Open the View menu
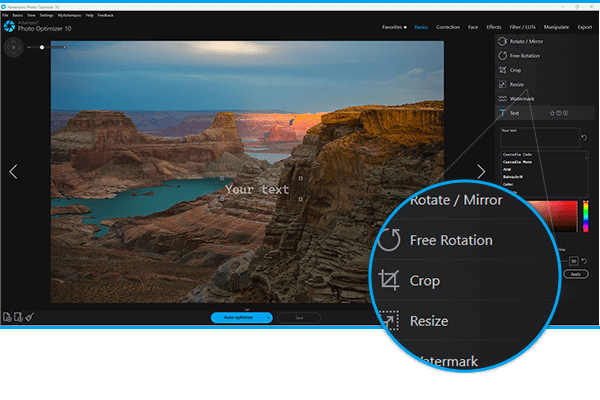Screen dimensions: 600x400 click(31, 15)
